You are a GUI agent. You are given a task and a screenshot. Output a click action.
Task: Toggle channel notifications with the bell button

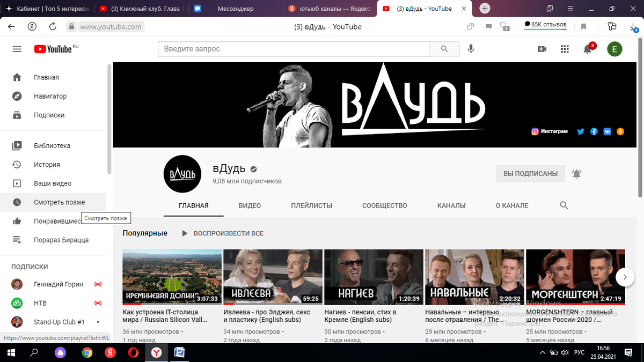(x=576, y=173)
